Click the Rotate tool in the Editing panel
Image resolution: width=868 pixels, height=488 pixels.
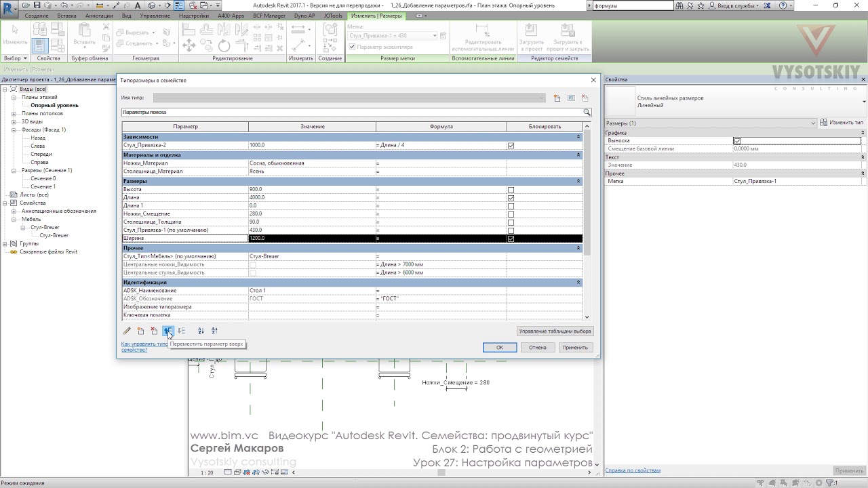(224, 45)
